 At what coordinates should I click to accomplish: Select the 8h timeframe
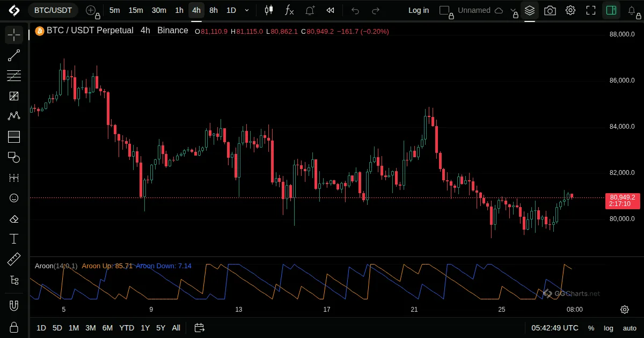click(214, 10)
